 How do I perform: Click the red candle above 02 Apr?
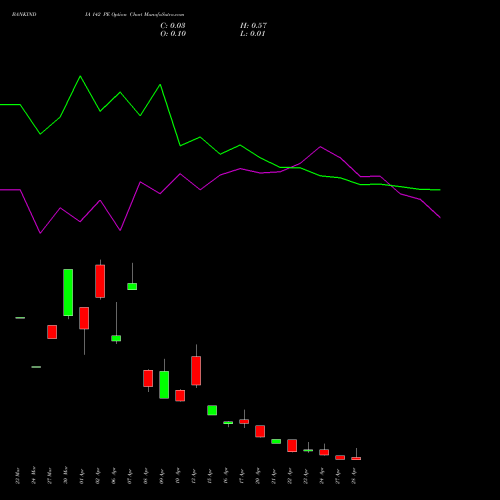coord(100,281)
